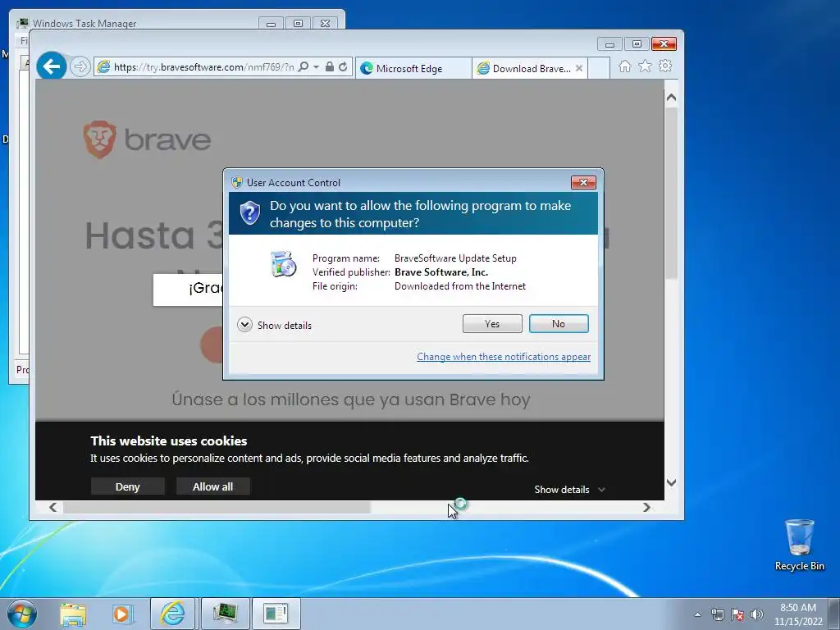The image size is (840, 630).
Task: Open a new tab in Internet Explorer
Action: (x=599, y=68)
